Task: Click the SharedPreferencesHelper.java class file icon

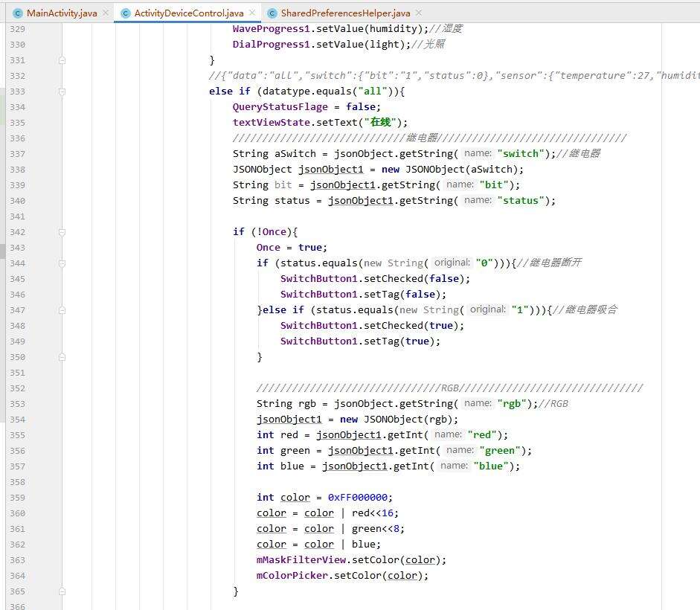Action: click(272, 13)
